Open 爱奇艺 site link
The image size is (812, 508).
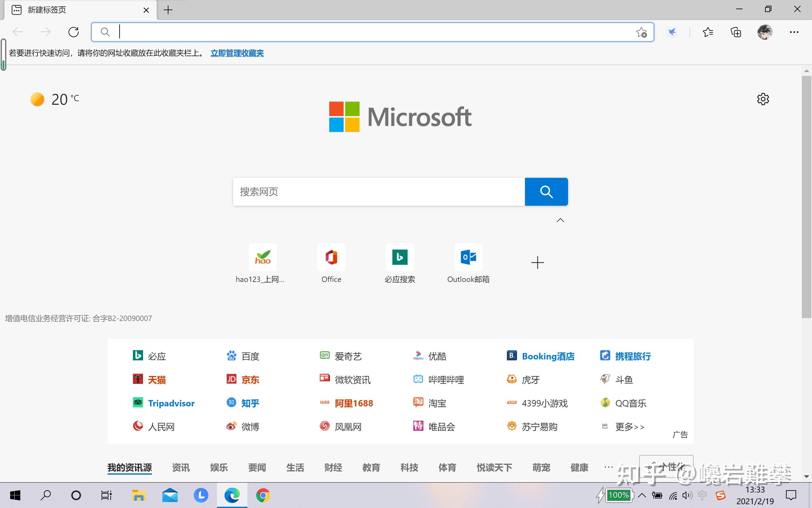[341, 356]
